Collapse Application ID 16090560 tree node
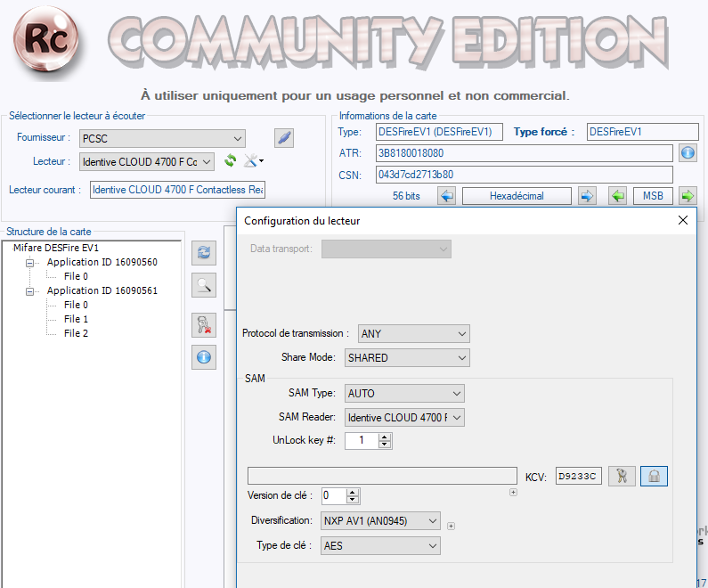708x588 pixels. [29, 263]
